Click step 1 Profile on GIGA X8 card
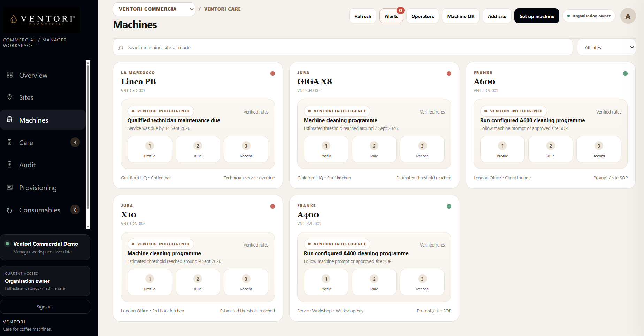This screenshot has height=336, width=644. 326,149
